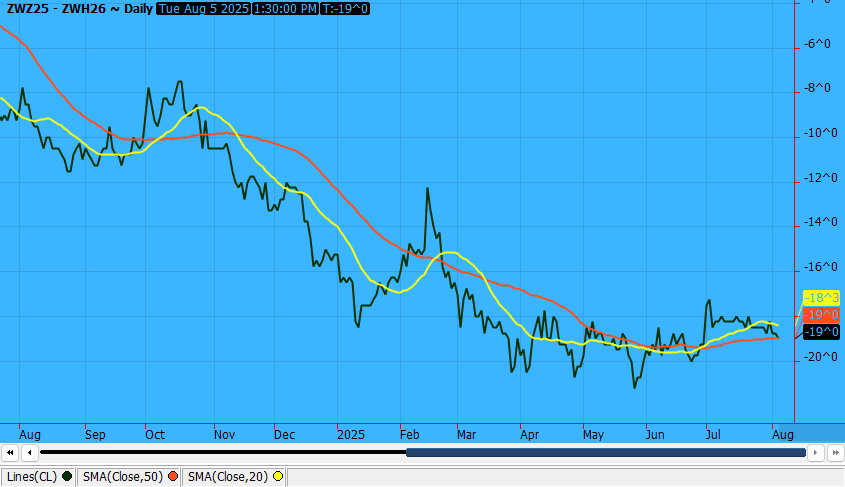Click the yellow SMA 20 color dot
This screenshot has height=487, width=845.
[277, 477]
